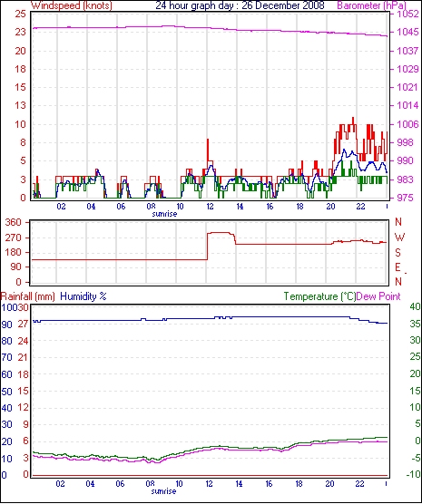Screen dimensions: 422x504
Task: Select the Humidity % legend label
Action: (83, 296)
